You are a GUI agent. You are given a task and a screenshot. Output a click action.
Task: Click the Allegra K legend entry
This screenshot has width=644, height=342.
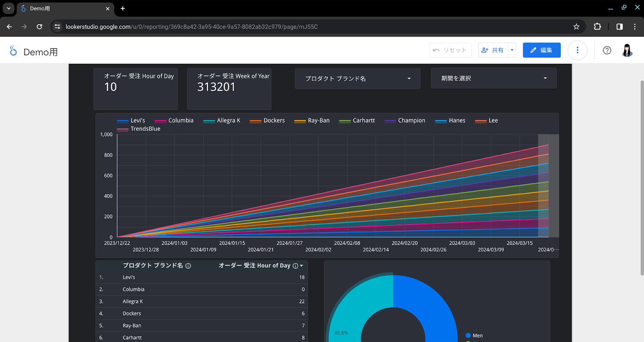click(222, 121)
